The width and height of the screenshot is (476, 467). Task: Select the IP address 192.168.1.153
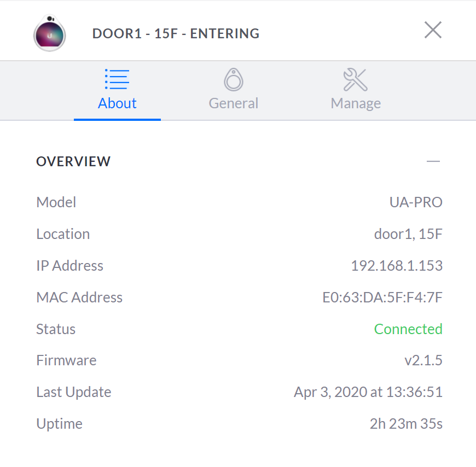click(397, 266)
